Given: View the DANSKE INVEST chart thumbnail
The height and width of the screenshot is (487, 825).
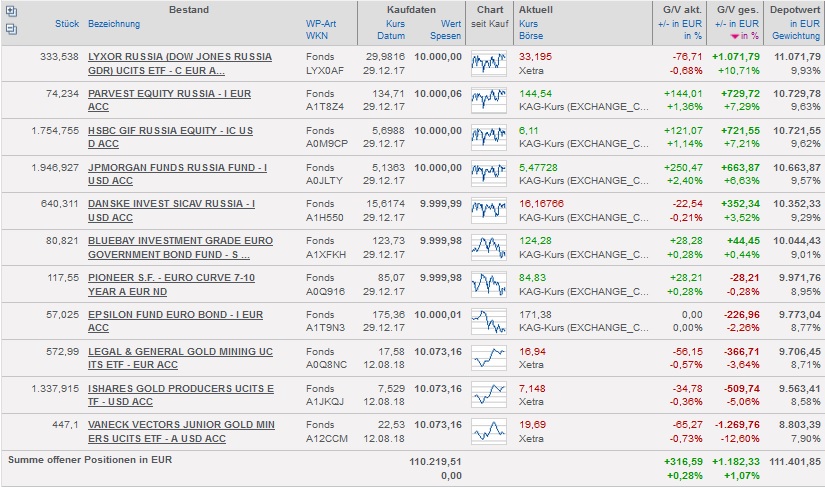Looking at the screenshot, I should click(x=489, y=210).
